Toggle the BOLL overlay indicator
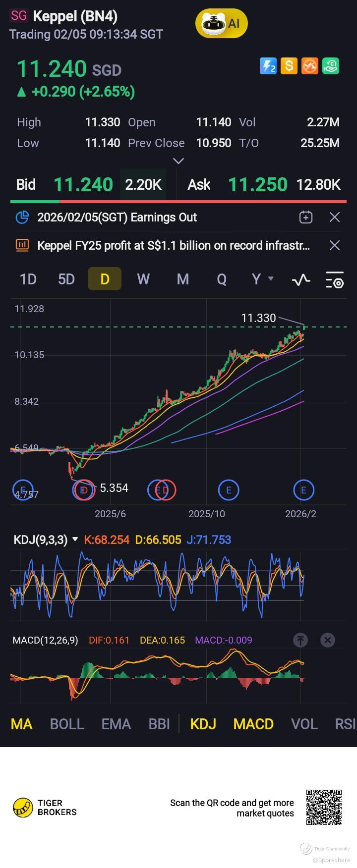Viewport: 357px width, 868px height. [67, 724]
